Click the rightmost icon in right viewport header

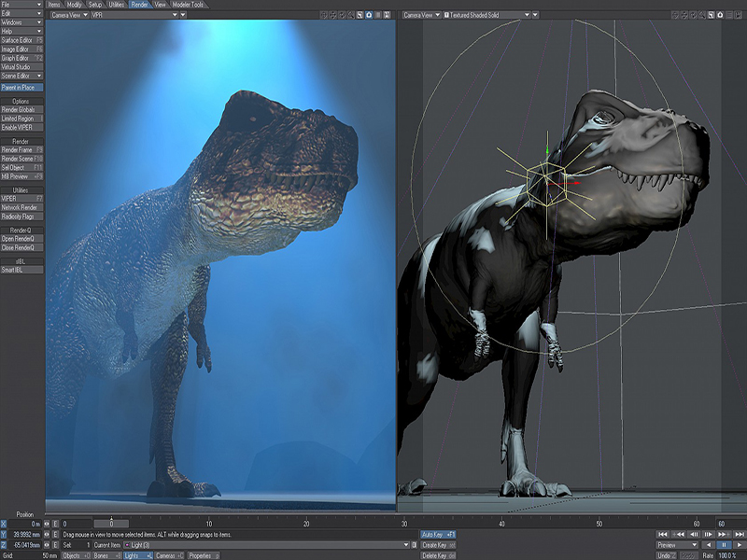coord(740,15)
